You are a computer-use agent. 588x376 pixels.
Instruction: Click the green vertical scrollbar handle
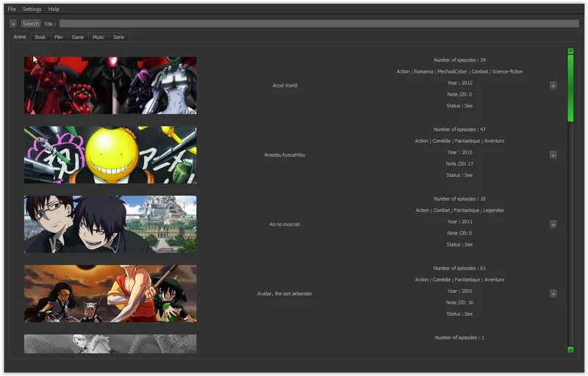point(570,88)
